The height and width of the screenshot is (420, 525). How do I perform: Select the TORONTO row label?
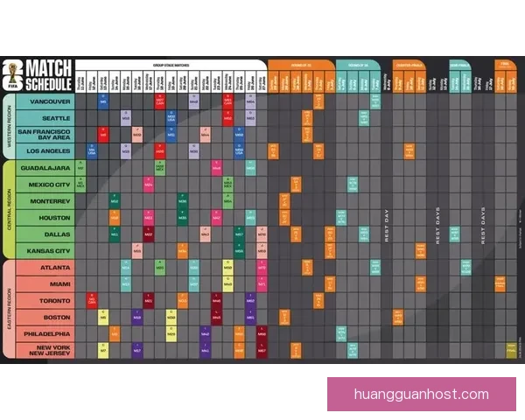tap(45, 301)
